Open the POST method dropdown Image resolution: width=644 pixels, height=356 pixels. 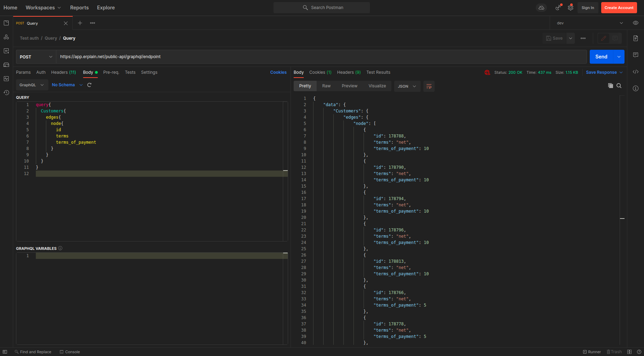pyautogui.click(x=36, y=57)
